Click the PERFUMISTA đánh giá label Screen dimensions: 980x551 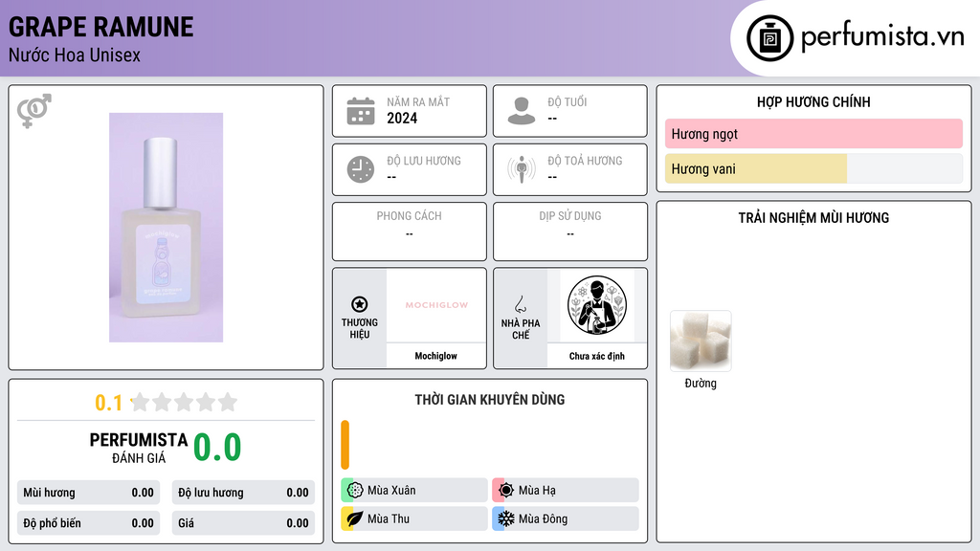coord(139,448)
